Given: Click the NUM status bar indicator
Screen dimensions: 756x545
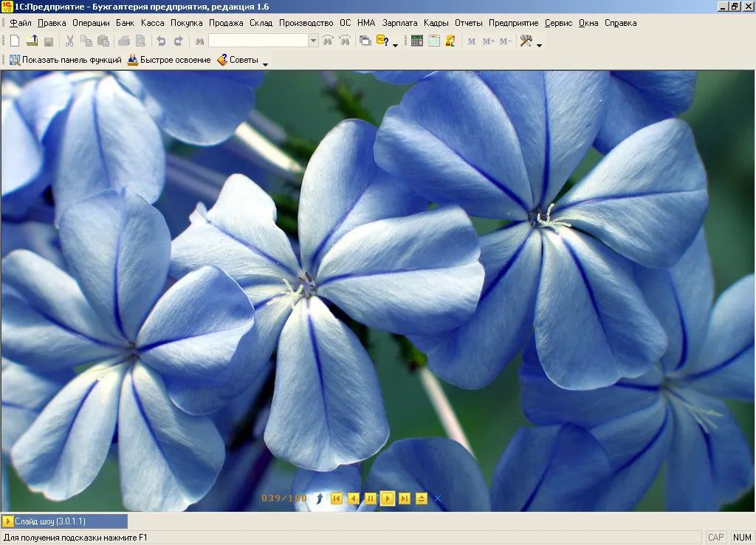Looking at the screenshot, I should [x=742, y=538].
